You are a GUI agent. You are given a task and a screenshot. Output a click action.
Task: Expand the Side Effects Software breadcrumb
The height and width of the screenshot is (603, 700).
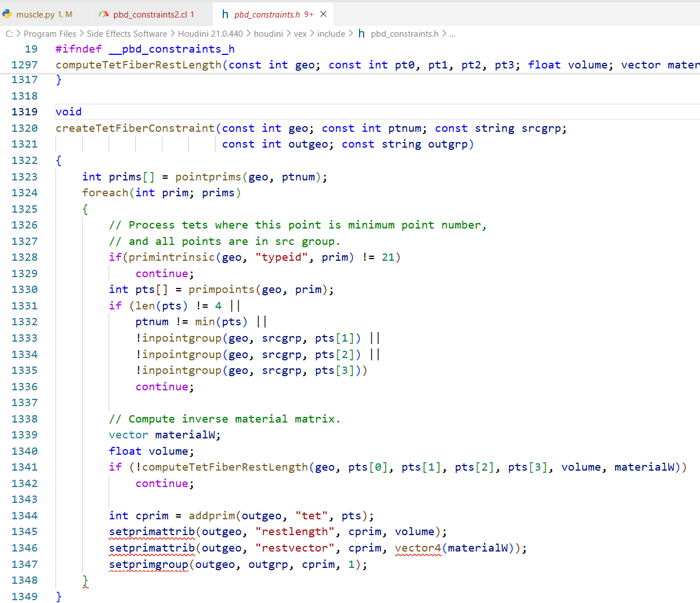click(127, 34)
